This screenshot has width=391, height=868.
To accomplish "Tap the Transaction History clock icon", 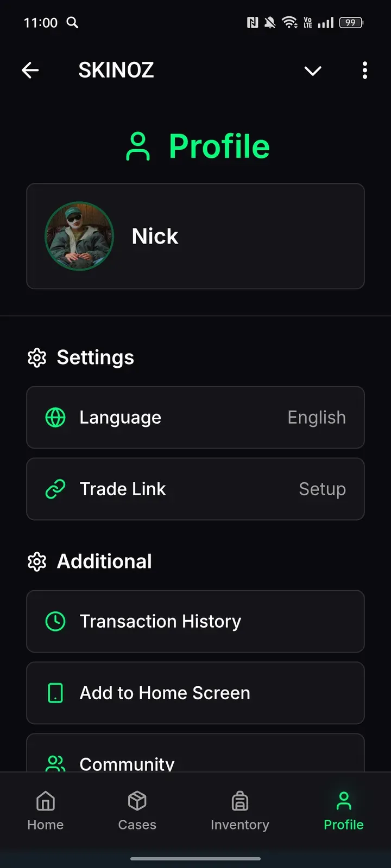I will click(x=55, y=621).
